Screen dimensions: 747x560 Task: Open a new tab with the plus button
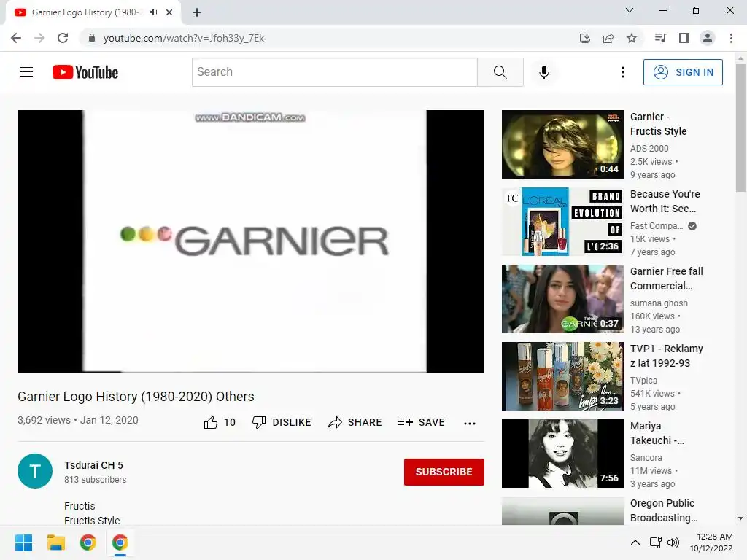197,12
